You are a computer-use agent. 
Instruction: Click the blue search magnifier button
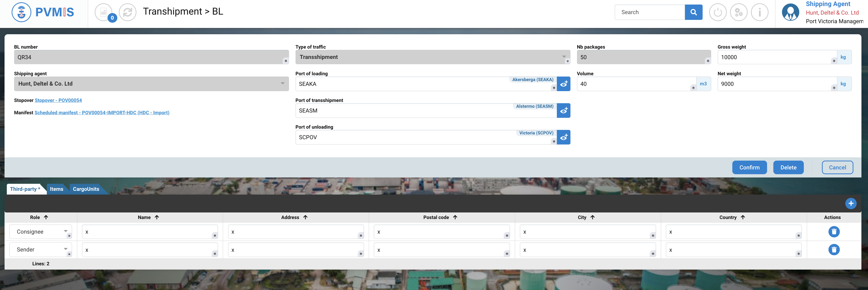[694, 12]
